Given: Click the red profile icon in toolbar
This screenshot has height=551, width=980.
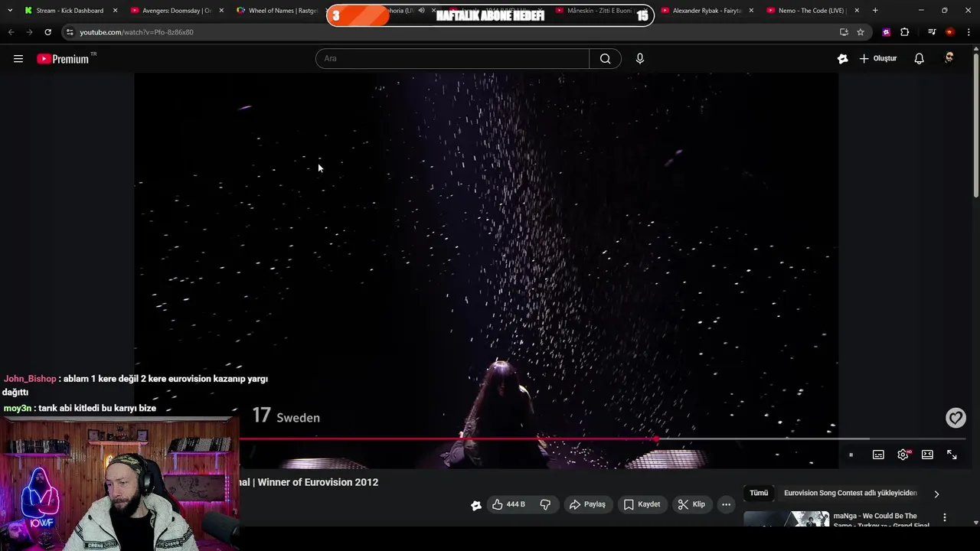Looking at the screenshot, I should 950,32.
